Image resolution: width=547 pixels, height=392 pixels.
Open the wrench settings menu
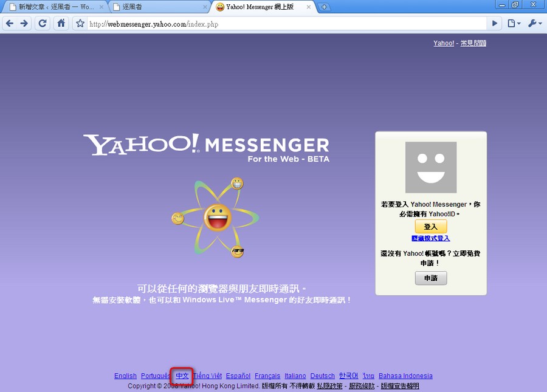pyautogui.click(x=535, y=23)
